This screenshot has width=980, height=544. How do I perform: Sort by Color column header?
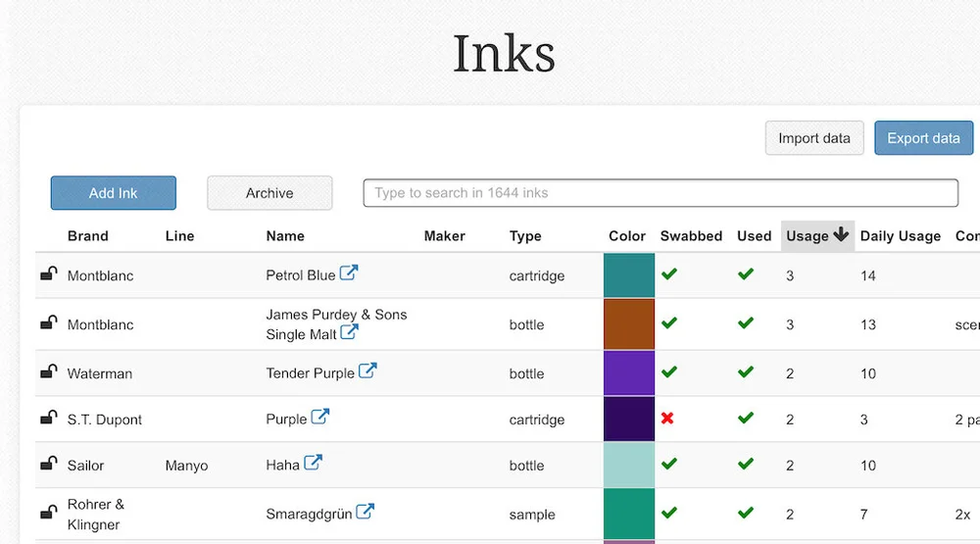627,235
